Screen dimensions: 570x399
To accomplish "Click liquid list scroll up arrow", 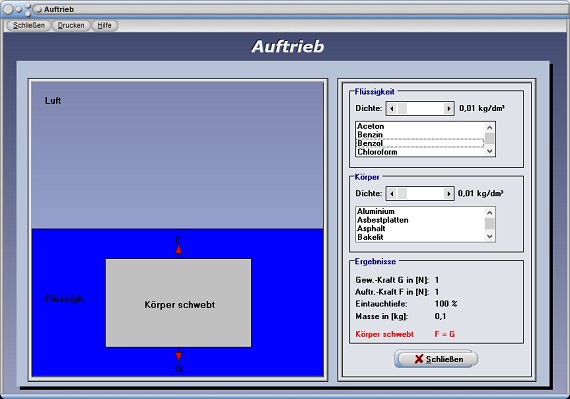I will coord(489,127).
